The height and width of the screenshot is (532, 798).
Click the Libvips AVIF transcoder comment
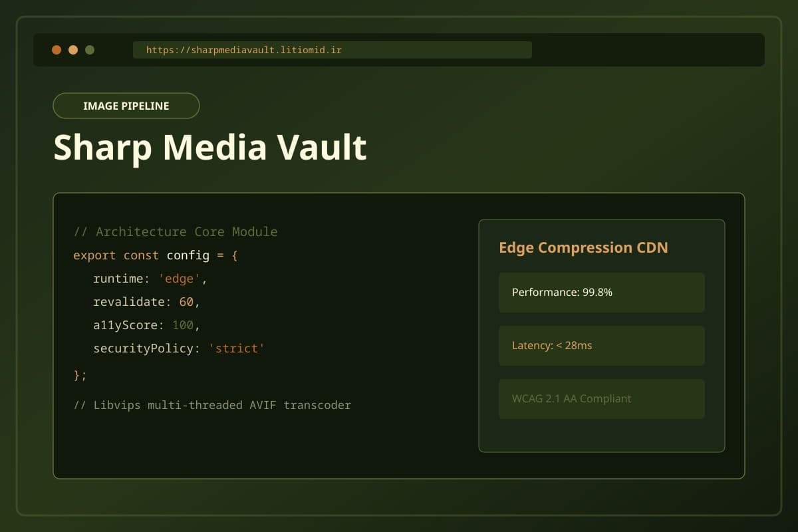pos(212,405)
